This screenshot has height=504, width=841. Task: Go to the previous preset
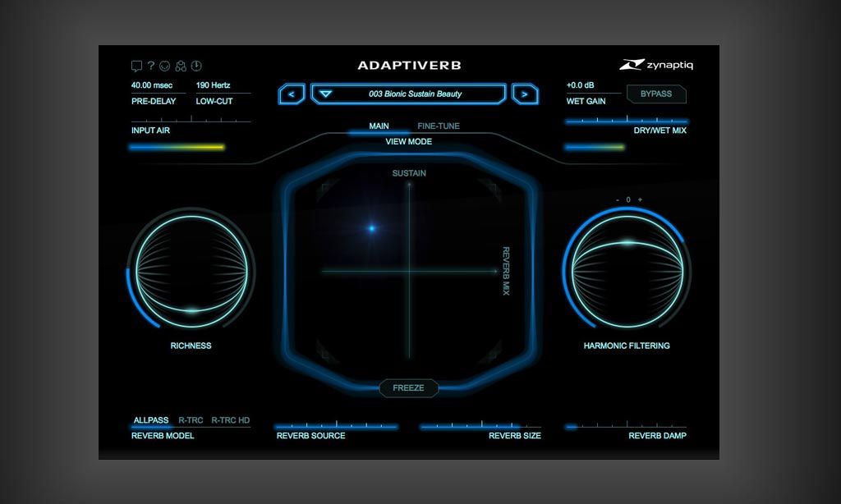pos(292,94)
